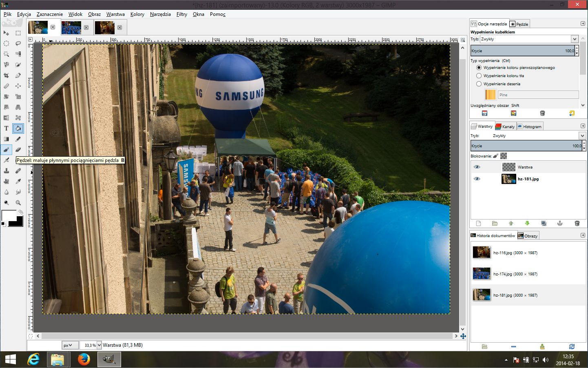Click the 'Pine' pattern swatch
This screenshot has width=588, height=368.
click(x=490, y=95)
